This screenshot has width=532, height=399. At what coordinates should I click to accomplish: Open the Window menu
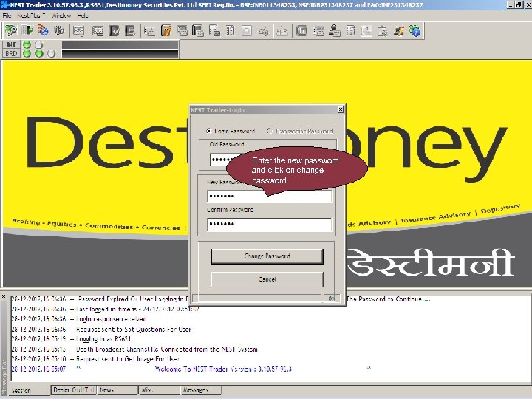(61, 16)
